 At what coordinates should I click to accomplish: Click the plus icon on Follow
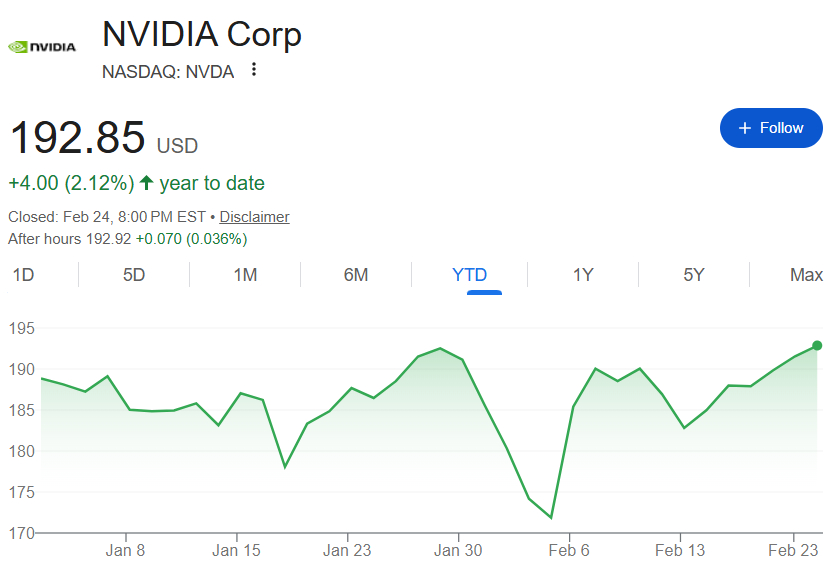[744, 128]
